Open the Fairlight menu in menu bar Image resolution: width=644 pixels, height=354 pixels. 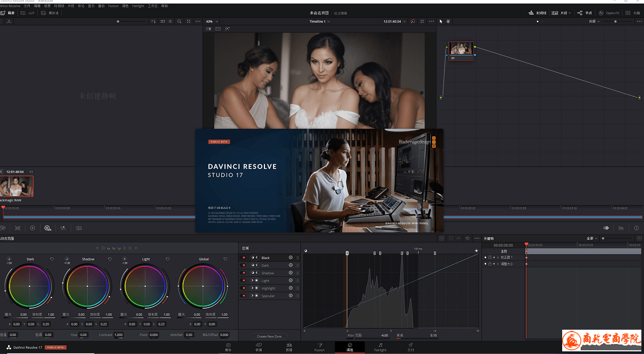click(137, 6)
